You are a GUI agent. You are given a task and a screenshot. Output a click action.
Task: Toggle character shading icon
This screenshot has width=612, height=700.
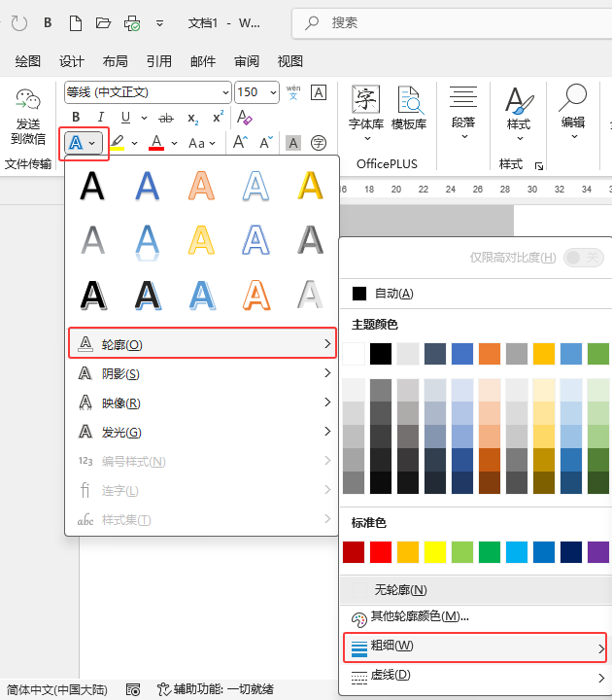click(293, 143)
